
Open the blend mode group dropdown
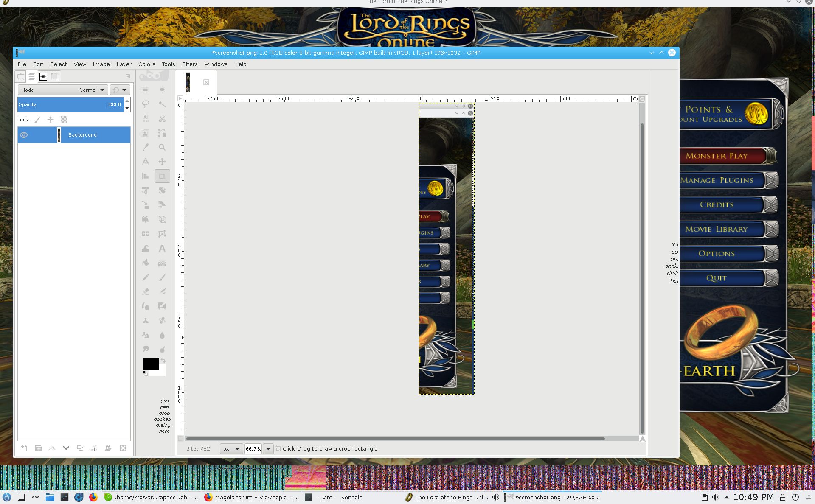tap(120, 90)
